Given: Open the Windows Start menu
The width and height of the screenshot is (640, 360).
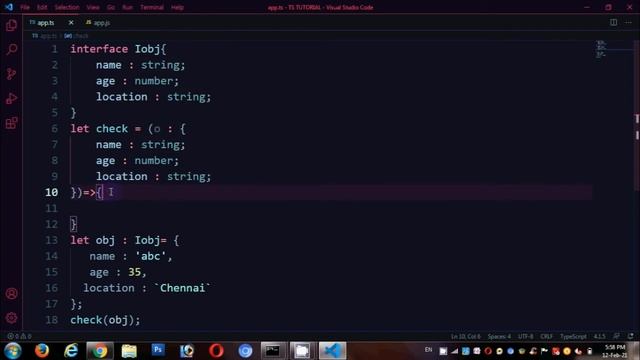Looking at the screenshot, I should pos(13,351).
